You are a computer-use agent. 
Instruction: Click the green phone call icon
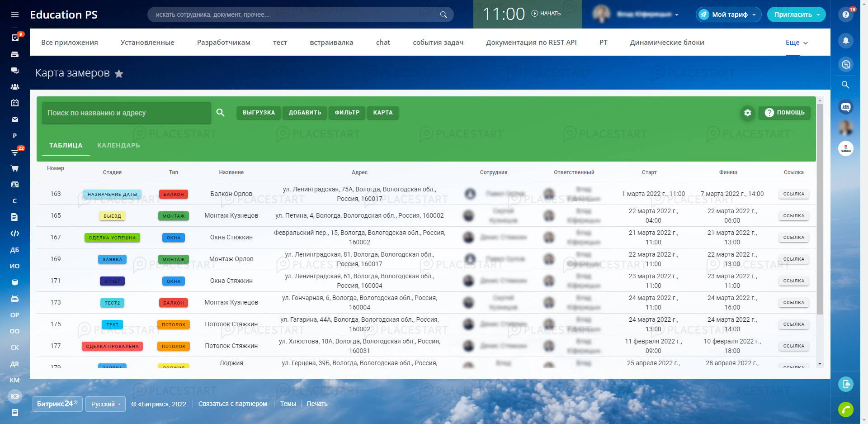click(x=845, y=410)
